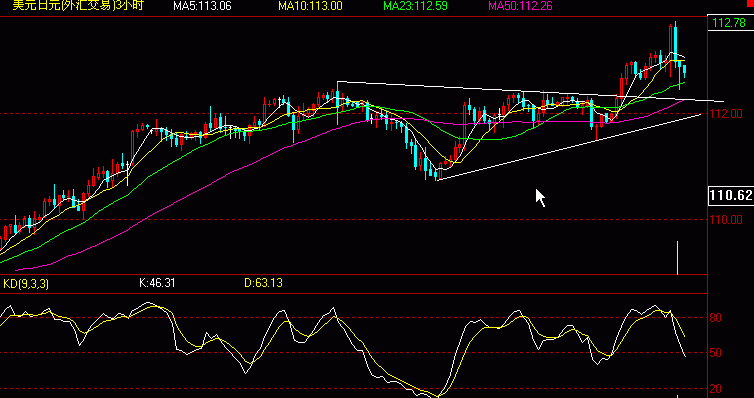Click the D:63.13 value

point(264,283)
